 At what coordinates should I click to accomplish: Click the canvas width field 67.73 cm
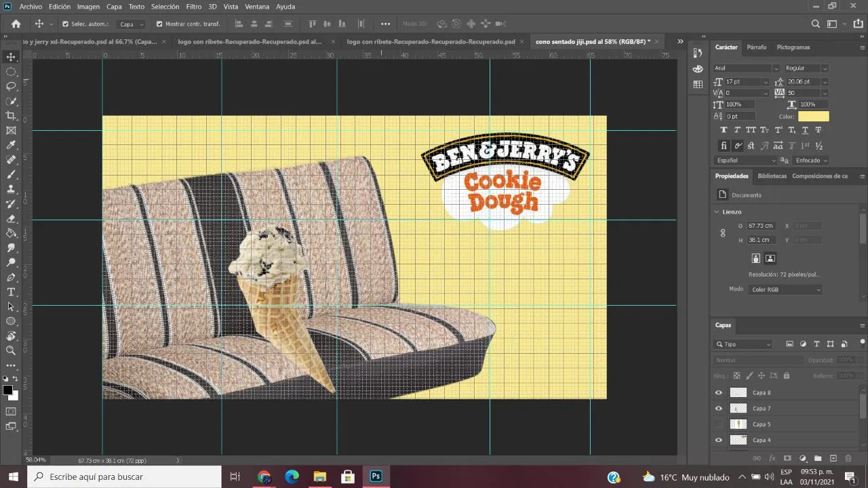761,226
